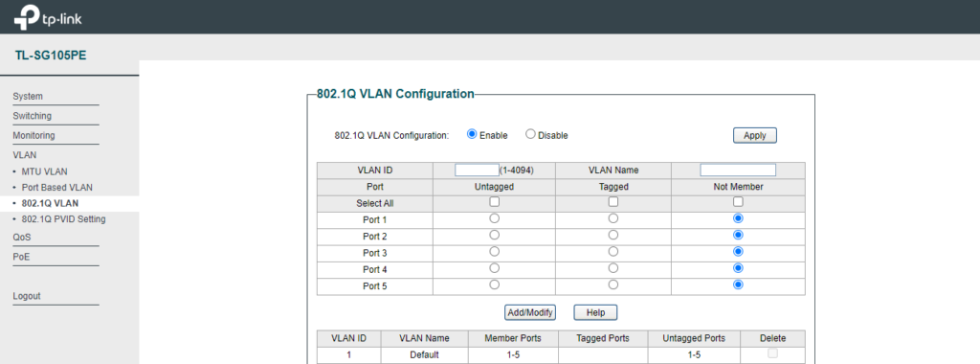This screenshot has height=364, width=980.
Task: Click Logout link
Action: [x=27, y=296]
